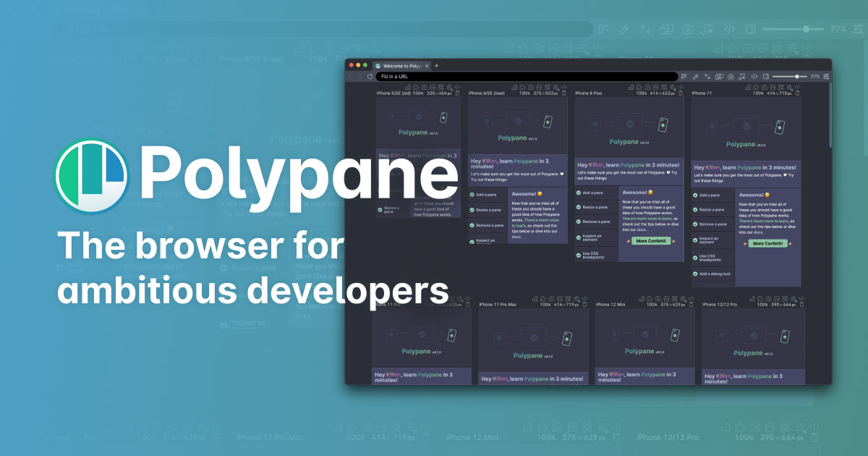The width and height of the screenshot is (868, 456).
Task: Click the pencil edit icon in the toolbar
Action: pyautogui.click(x=695, y=76)
